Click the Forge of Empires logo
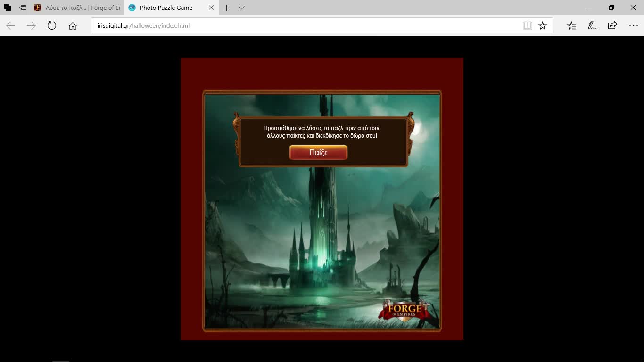This screenshot has width=644, height=362. tap(404, 311)
